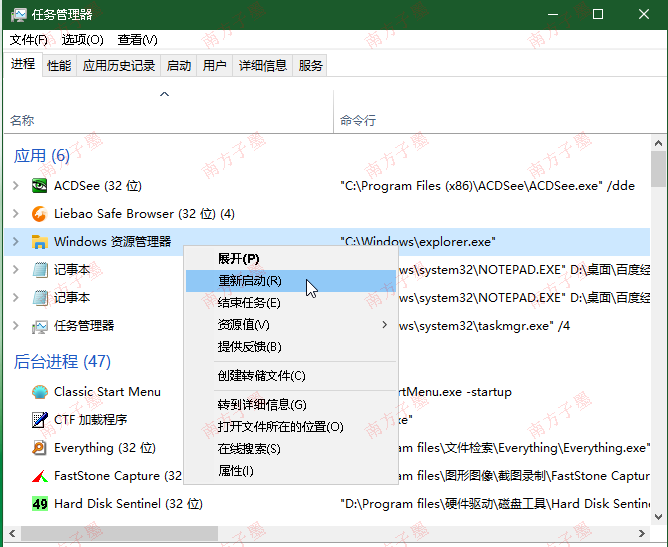
Task: Click the ACDSee eye icon
Action: [40, 186]
